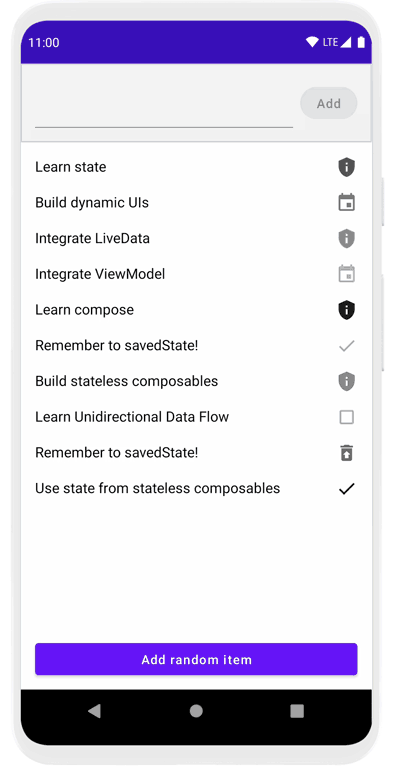Open the Integrate ViewModel todo row
Image resolution: width=400 pixels, height=766 pixels.
point(196,274)
